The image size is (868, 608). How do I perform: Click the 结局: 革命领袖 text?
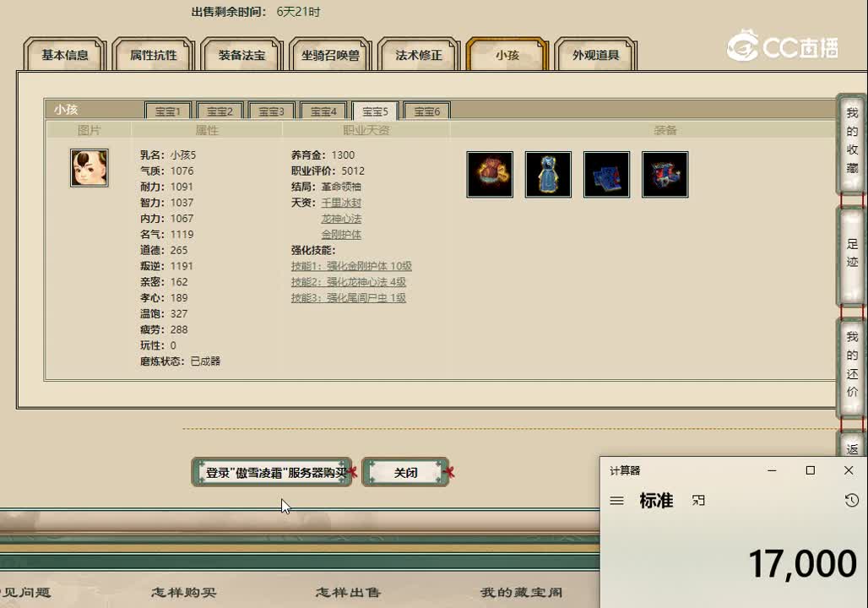[x=326, y=187]
